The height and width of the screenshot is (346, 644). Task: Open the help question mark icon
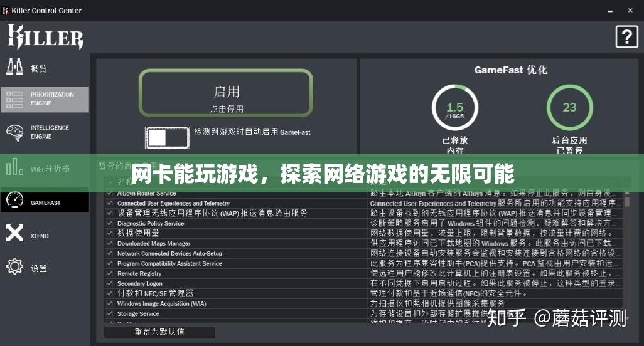[627, 37]
